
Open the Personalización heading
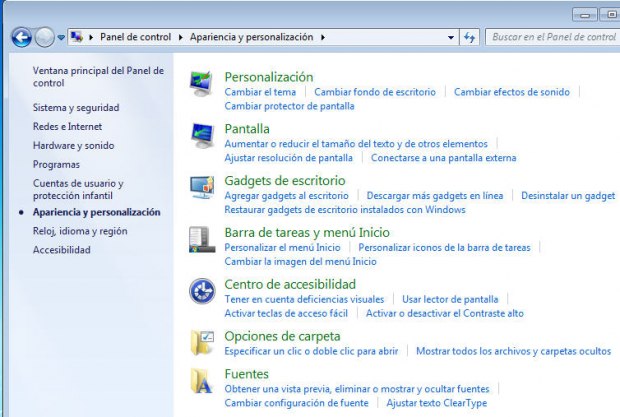[268, 77]
